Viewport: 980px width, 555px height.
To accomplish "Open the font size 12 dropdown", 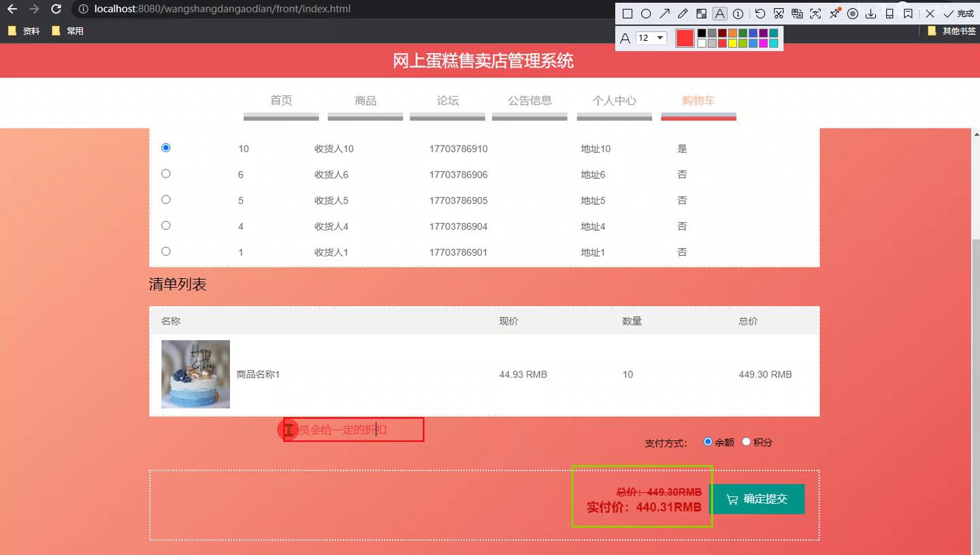I will coord(651,38).
